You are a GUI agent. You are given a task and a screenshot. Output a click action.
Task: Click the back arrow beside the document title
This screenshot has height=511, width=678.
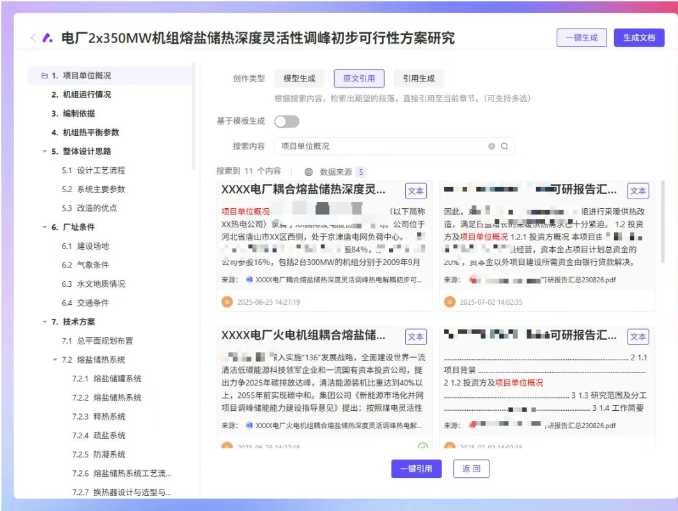click(33, 38)
